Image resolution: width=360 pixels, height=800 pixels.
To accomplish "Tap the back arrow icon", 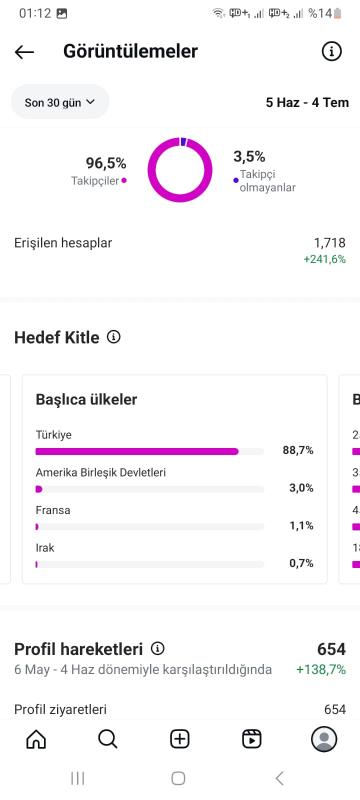I will coord(24,52).
